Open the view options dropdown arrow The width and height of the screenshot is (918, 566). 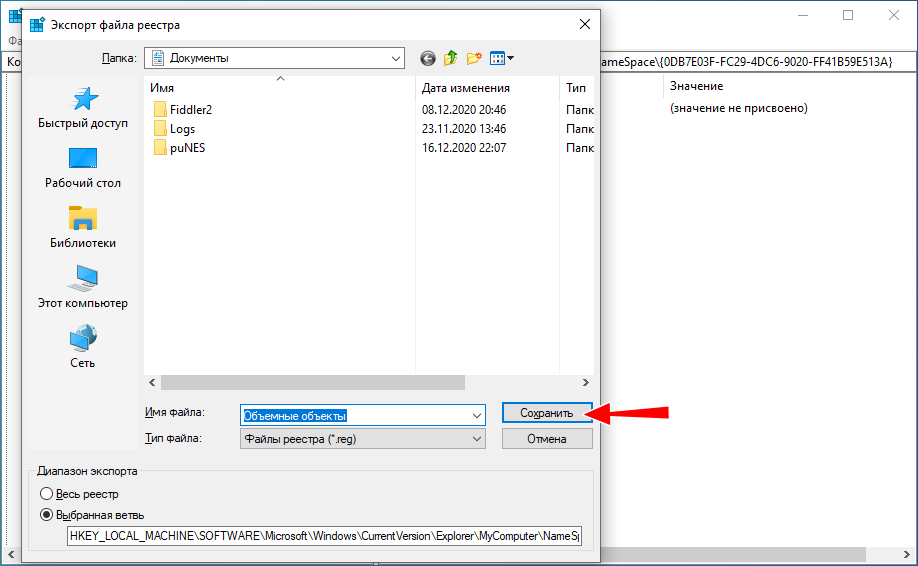pos(511,58)
